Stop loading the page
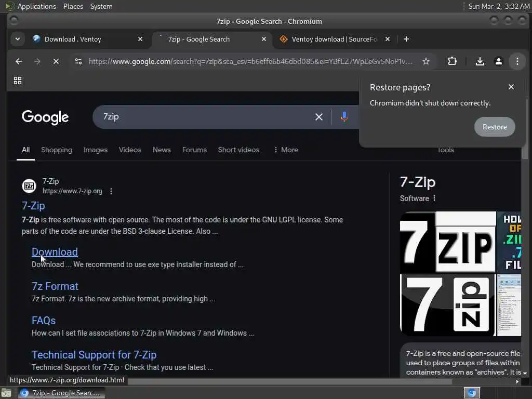Screen dimensions: 532x399 56,61
